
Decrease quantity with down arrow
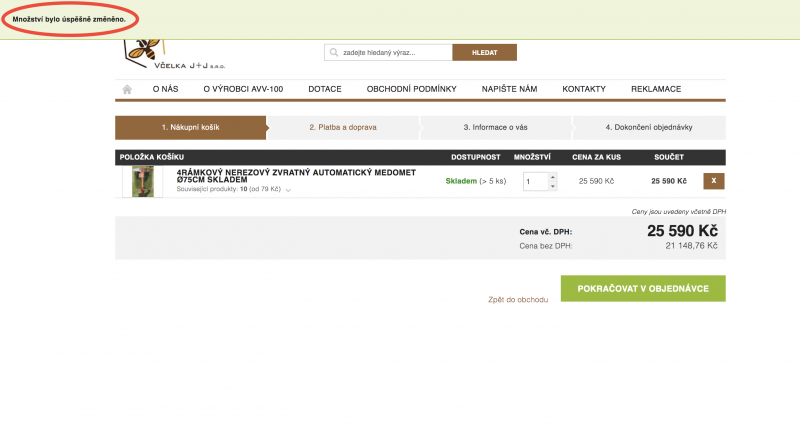(553, 186)
